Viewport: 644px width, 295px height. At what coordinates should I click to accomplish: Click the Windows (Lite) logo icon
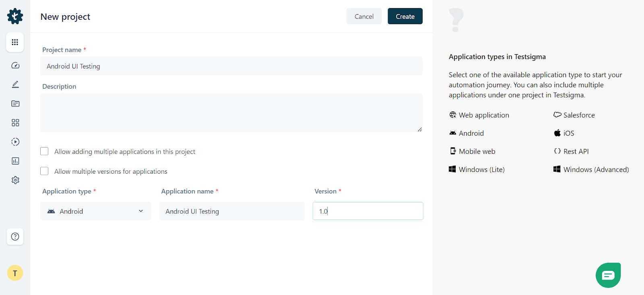point(452,169)
